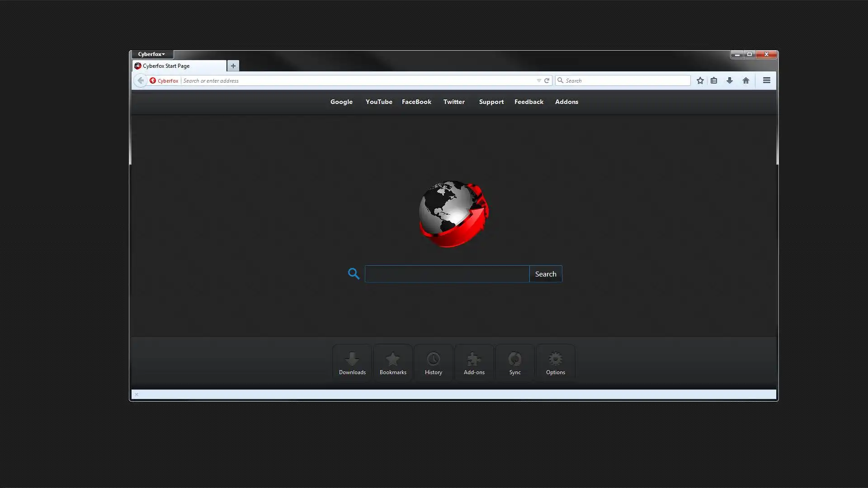
Task: Navigate to Google shortcut
Action: [x=341, y=101]
